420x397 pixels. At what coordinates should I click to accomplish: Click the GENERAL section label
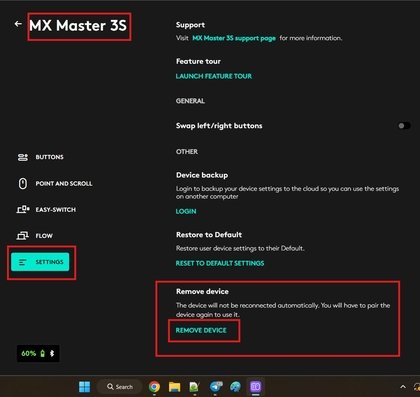(x=190, y=101)
